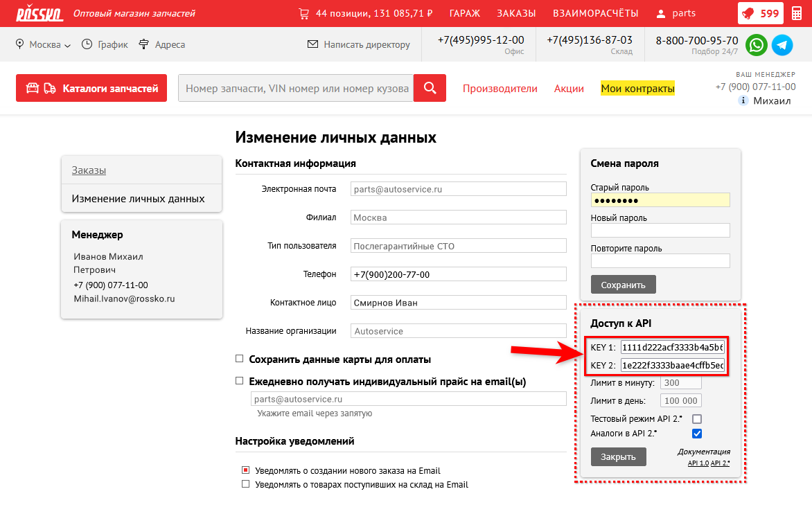Click the calculator icon in header
The width and height of the screenshot is (812, 507).
[797, 13]
